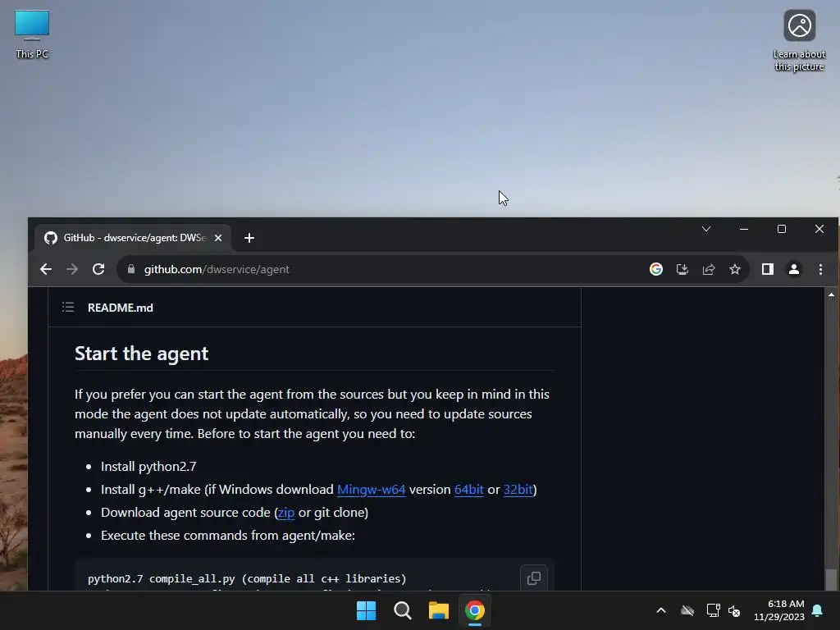
Task: Go forward in browser history
Action: point(72,269)
